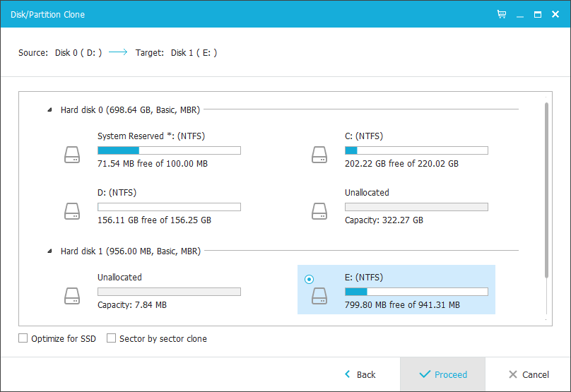Click the vertical scrollbar of disk list

tap(546, 191)
